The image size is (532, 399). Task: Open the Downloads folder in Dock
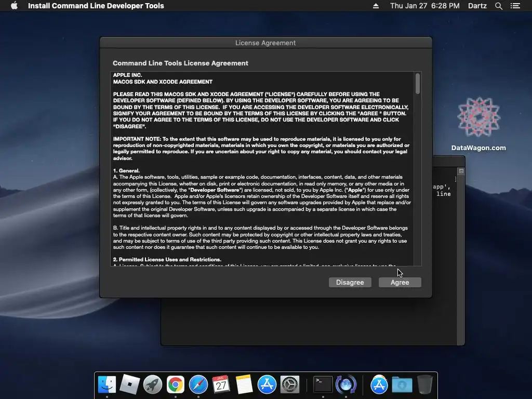coord(402,384)
